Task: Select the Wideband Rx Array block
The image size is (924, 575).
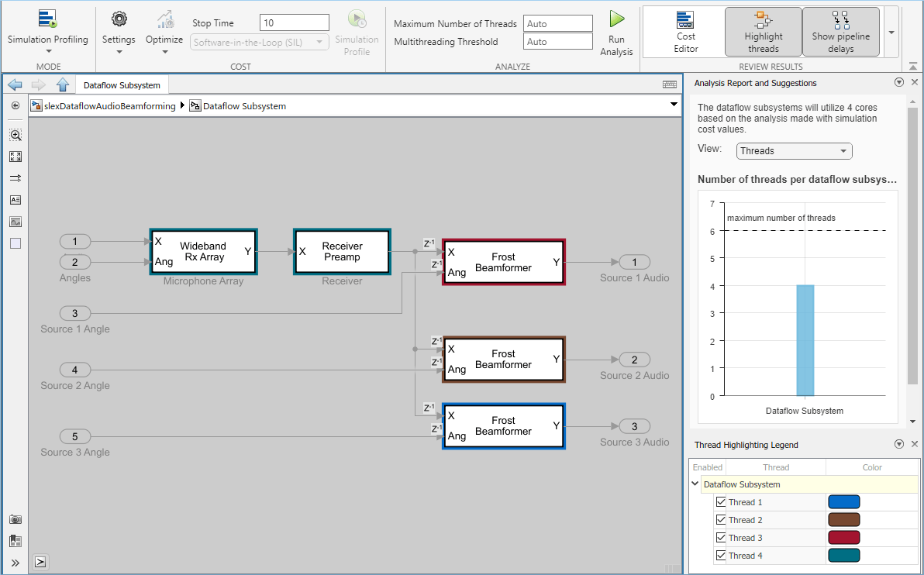Action: point(203,252)
